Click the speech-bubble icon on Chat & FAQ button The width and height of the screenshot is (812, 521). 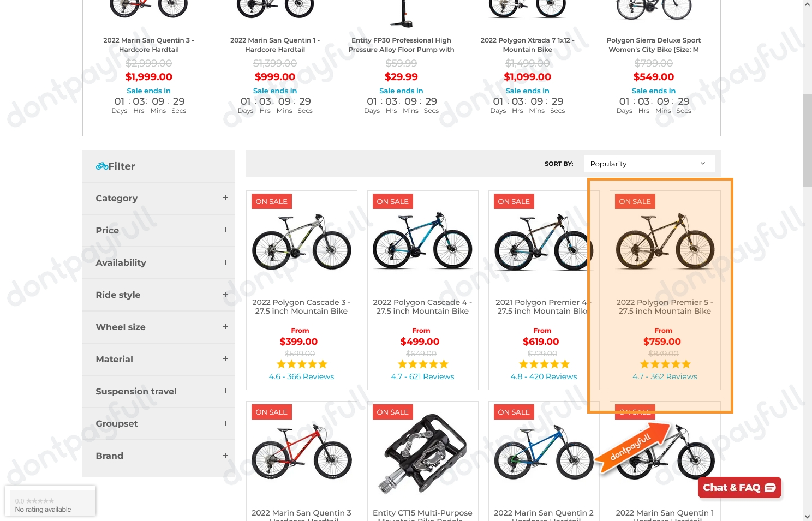(x=770, y=488)
